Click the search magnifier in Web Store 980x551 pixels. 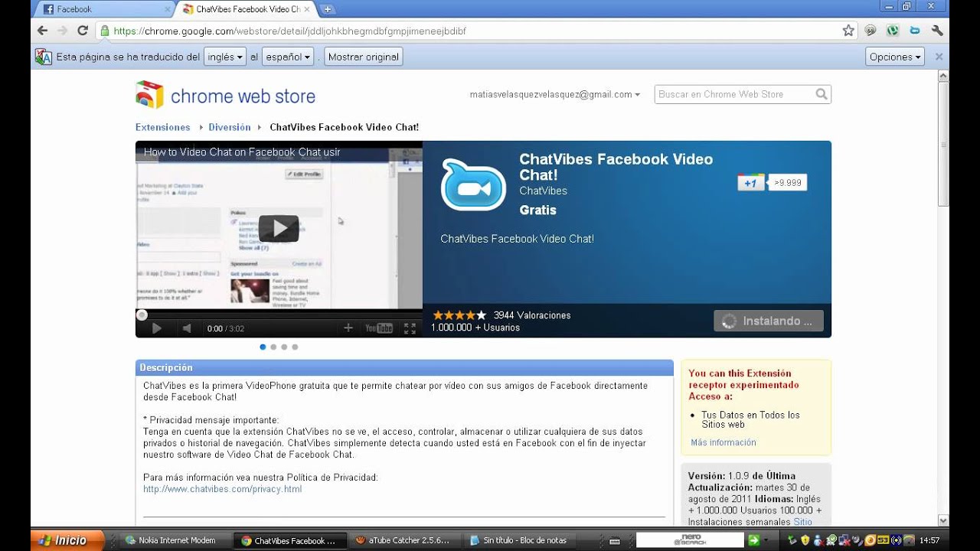click(822, 94)
